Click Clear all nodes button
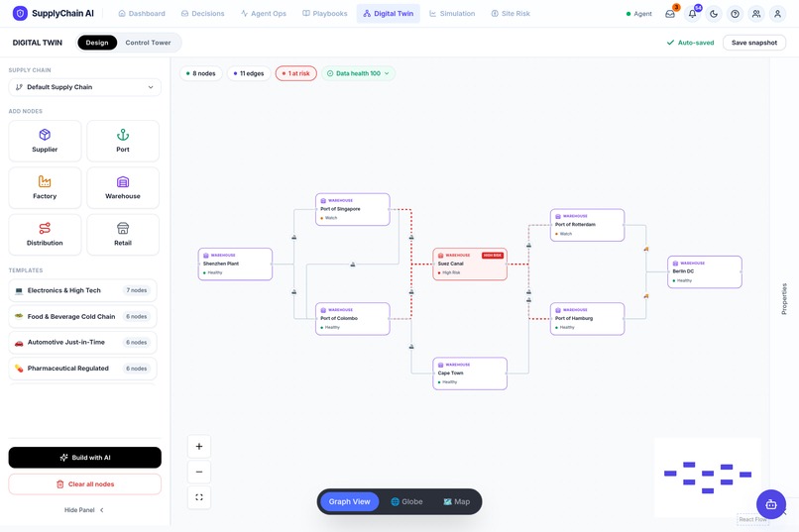Screen dimensions: 799x532 click(x=84, y=484)
